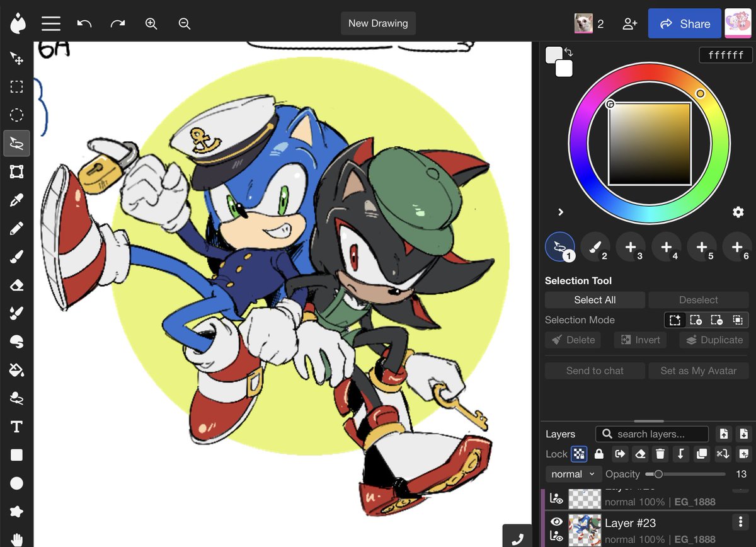The height and width of the screenshot is (547, 756).
Task: Open Layer #23 three-dot options menu
Action: point(740,522)
